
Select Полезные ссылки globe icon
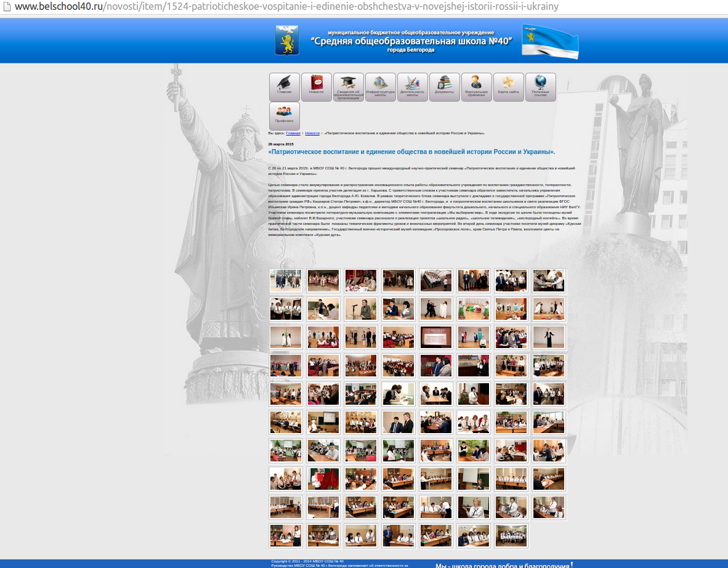(541, 87)
